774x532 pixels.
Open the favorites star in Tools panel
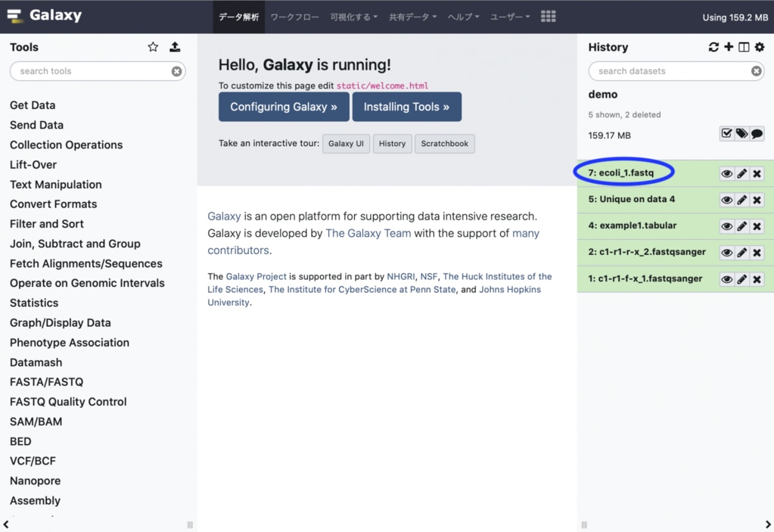click(x=153, y=47)
